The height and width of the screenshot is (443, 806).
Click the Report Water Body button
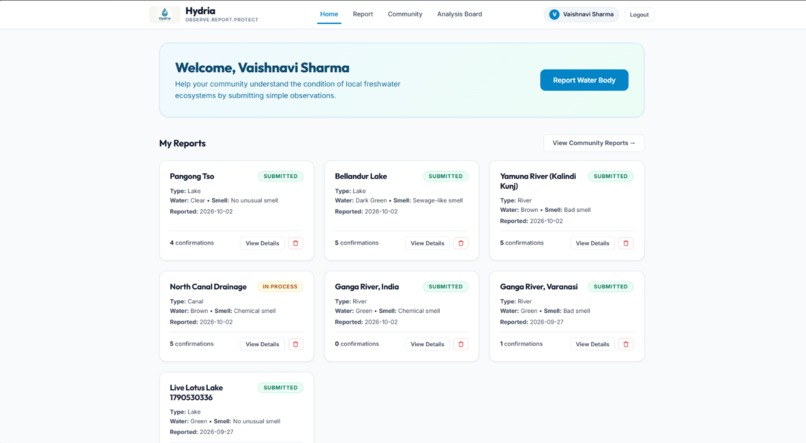click(x=584, y=80)
